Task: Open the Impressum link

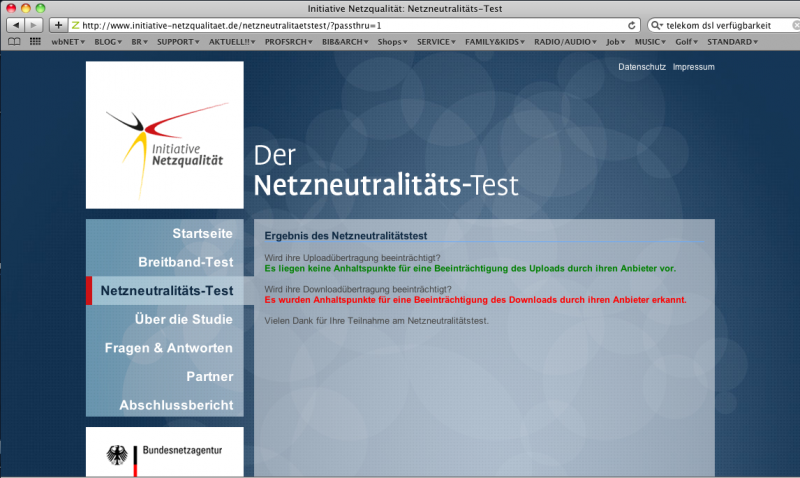Action: [x=694, y=67]
